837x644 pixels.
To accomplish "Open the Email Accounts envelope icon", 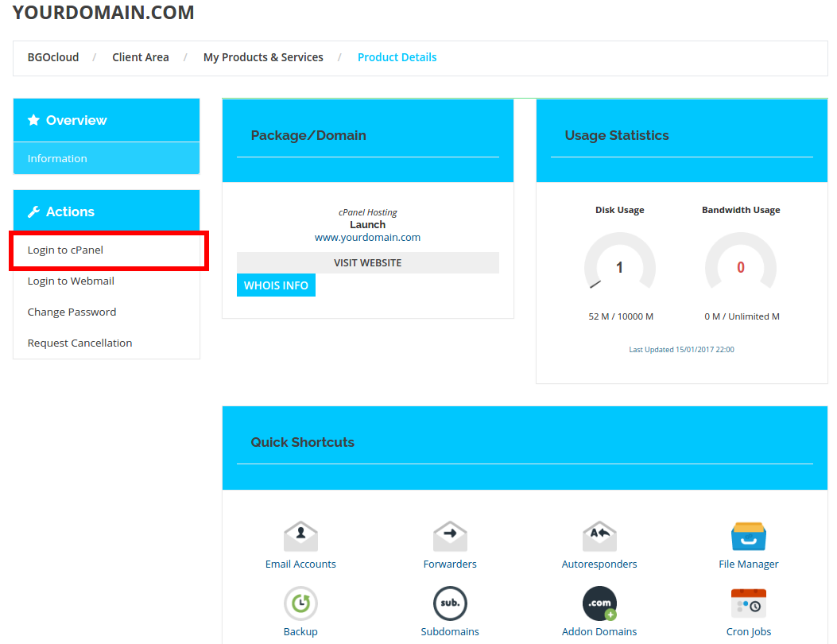I will pos(300,536).
